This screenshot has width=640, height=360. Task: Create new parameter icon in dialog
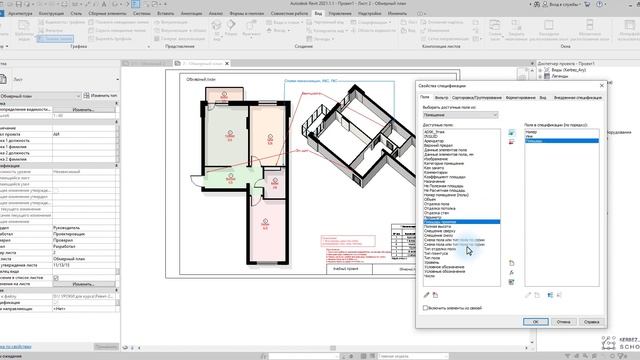511,263
